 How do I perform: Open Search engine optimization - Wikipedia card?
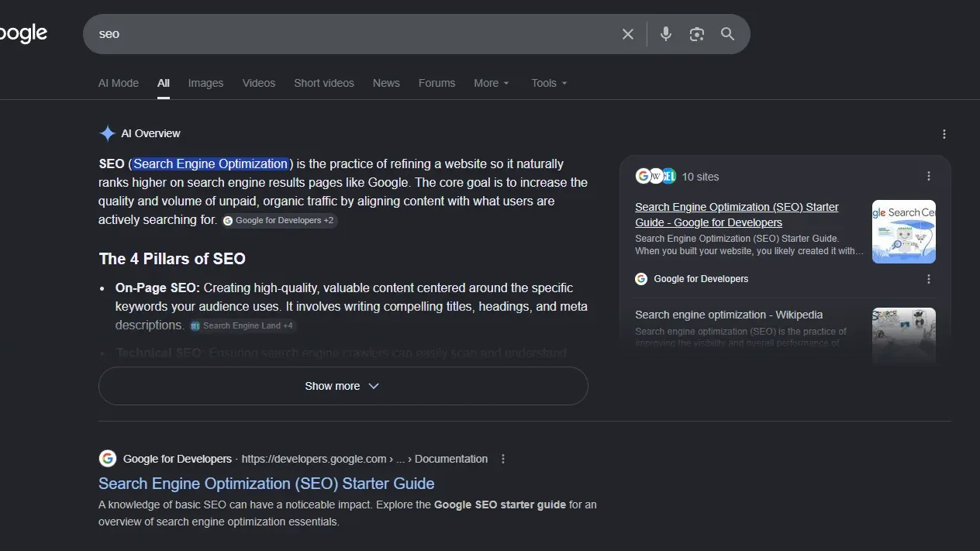click(x=729, y=315)
